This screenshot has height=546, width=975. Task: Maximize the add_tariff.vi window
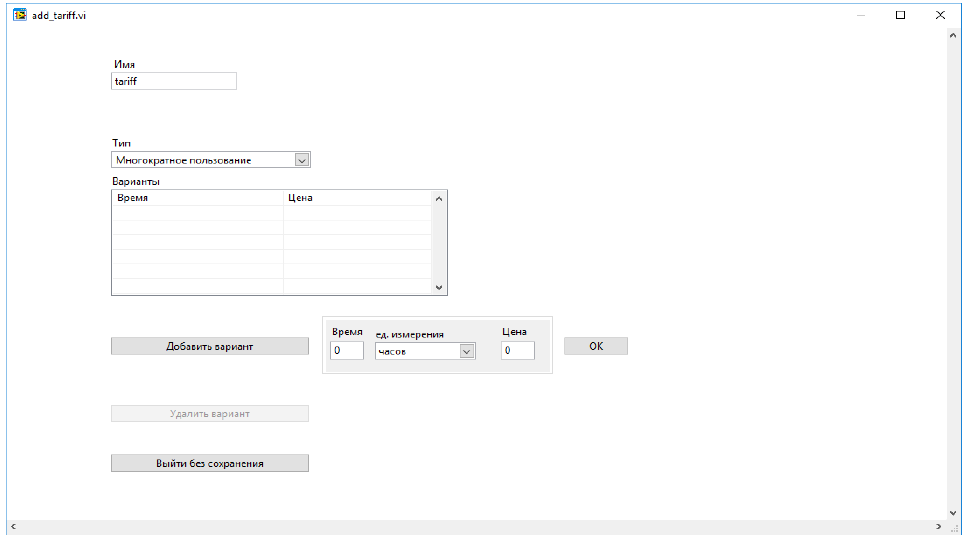pyautogui.click(x=900, y=15)
